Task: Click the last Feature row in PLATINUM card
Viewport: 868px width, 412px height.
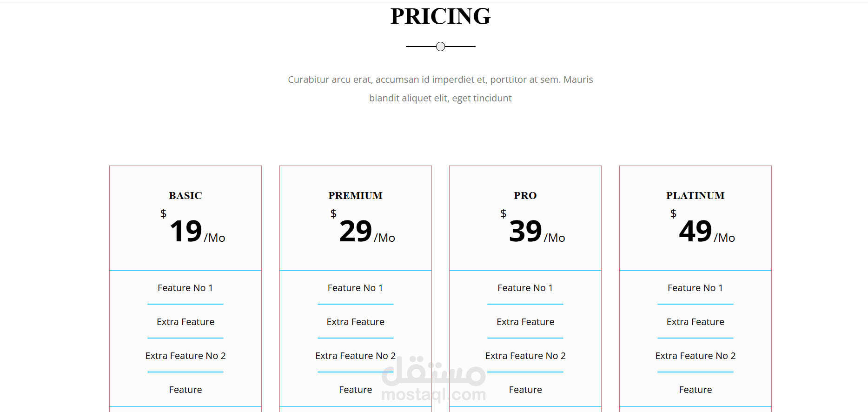Action: [696, 390]
